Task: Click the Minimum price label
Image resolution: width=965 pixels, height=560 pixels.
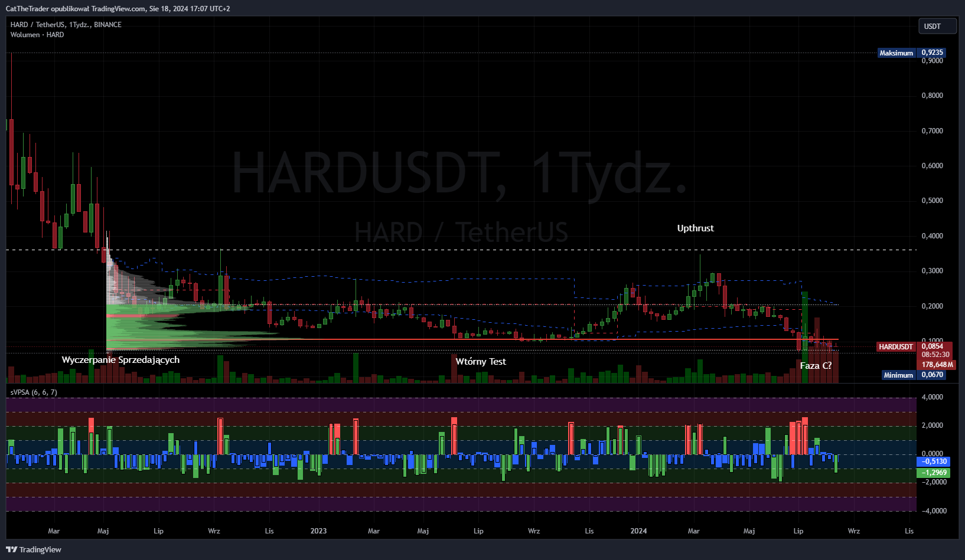Action: pos(898,375)
